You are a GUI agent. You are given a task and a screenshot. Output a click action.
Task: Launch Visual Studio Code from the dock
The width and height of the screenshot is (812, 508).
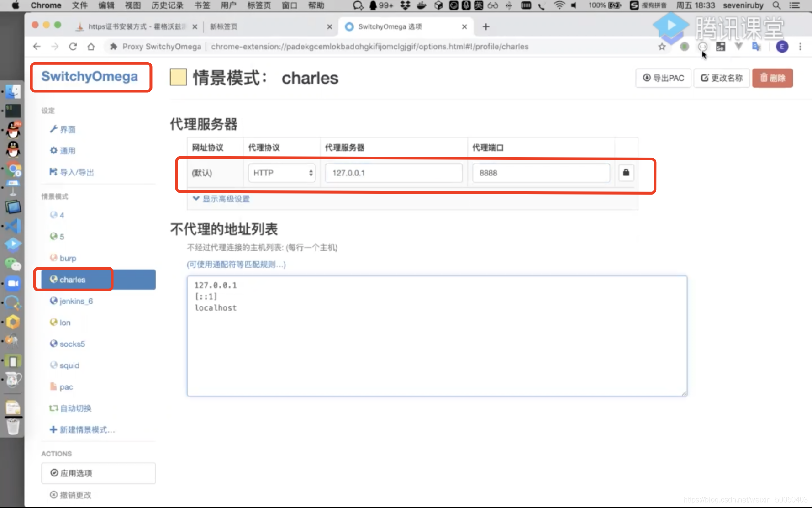(x=13, y=226)
